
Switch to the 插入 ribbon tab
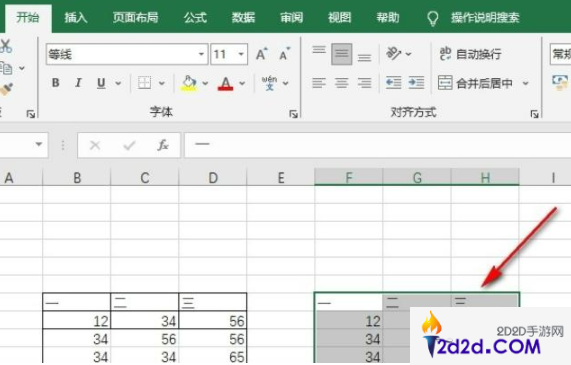[x=76, y=17]
